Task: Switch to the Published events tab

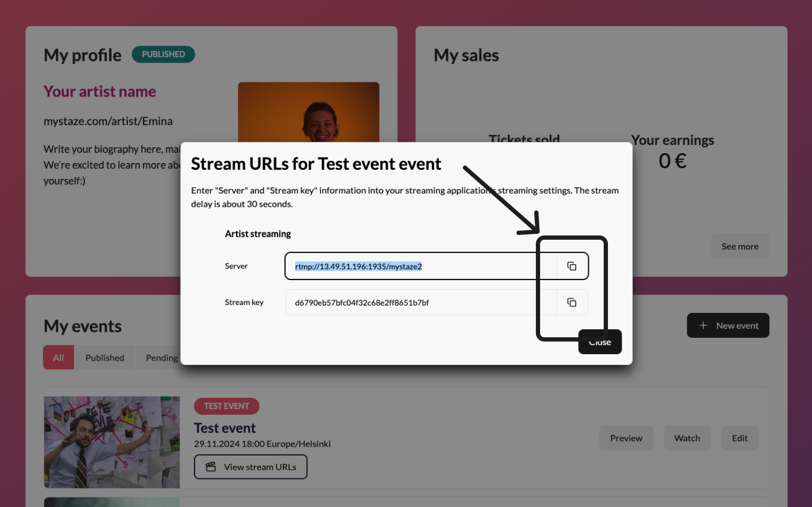Action: [x=104, y=358]
